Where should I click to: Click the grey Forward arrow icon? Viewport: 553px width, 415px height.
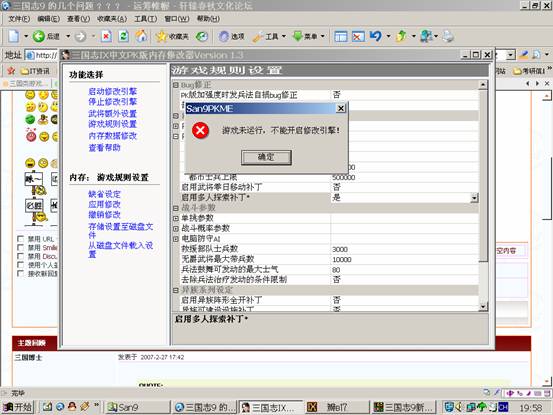(x=80, y=36)
